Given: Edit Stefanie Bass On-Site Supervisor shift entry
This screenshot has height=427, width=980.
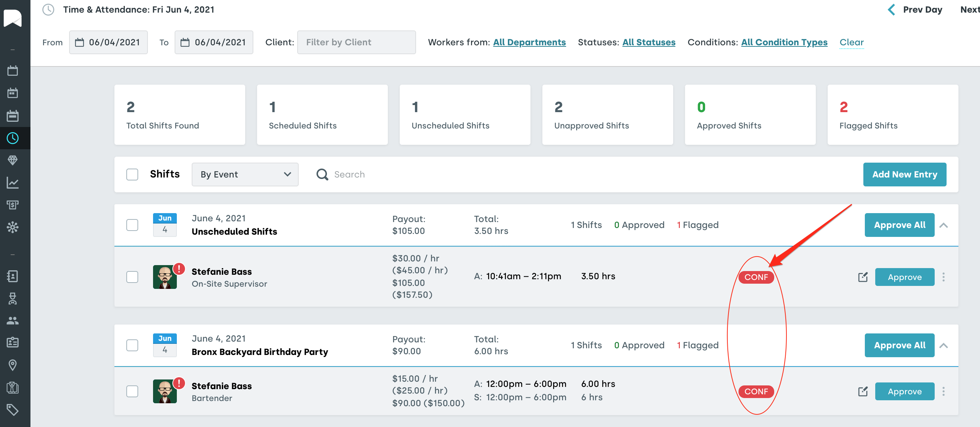Looking at the screenshot, I should (x=863, y=277).
